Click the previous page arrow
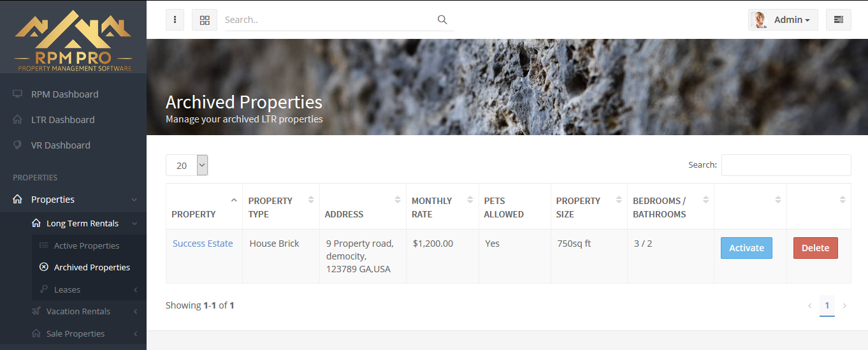Image resolution: width=868 pixels, height=350 pixels. [x=810, y=305]
